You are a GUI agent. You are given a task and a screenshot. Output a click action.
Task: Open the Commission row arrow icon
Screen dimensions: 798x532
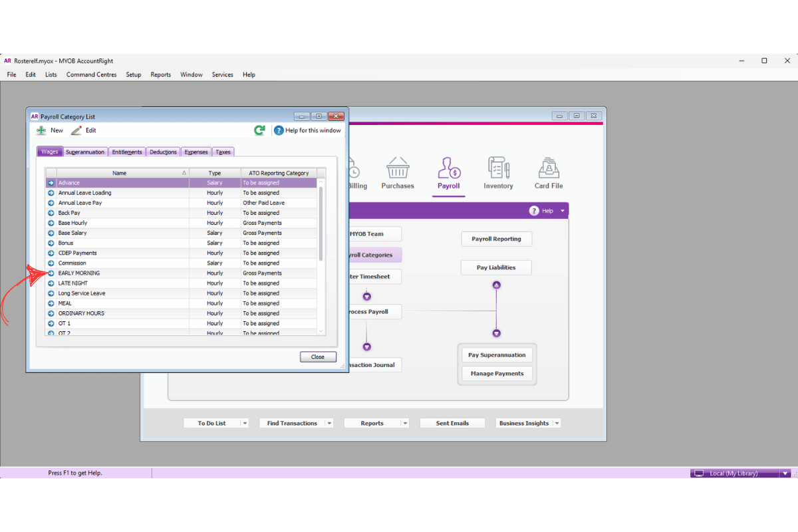pyautogui.click(x=51, y=263)
